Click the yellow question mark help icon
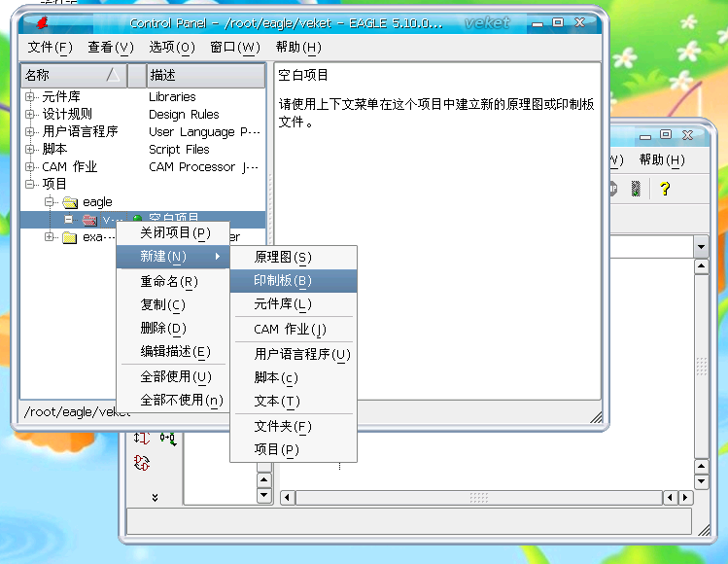The image size is (728, 564). tap(665, 189)
